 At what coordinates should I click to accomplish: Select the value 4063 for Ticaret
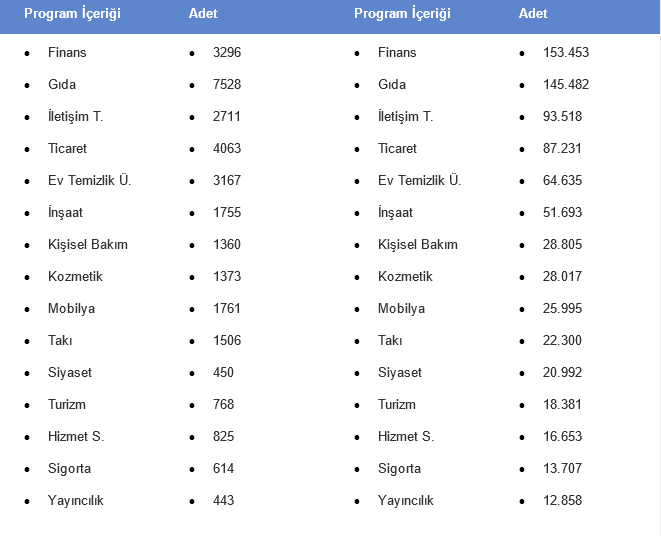[227, 148]
